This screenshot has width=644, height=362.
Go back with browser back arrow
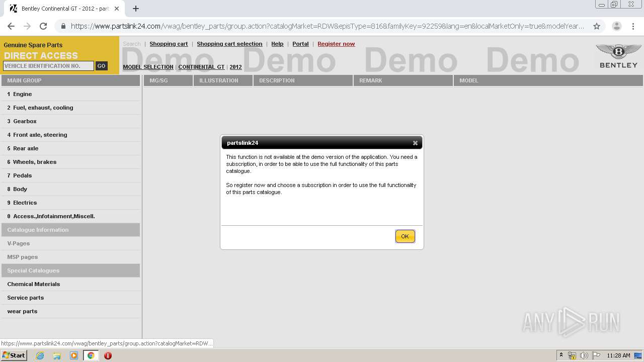[x=11, y=26]
